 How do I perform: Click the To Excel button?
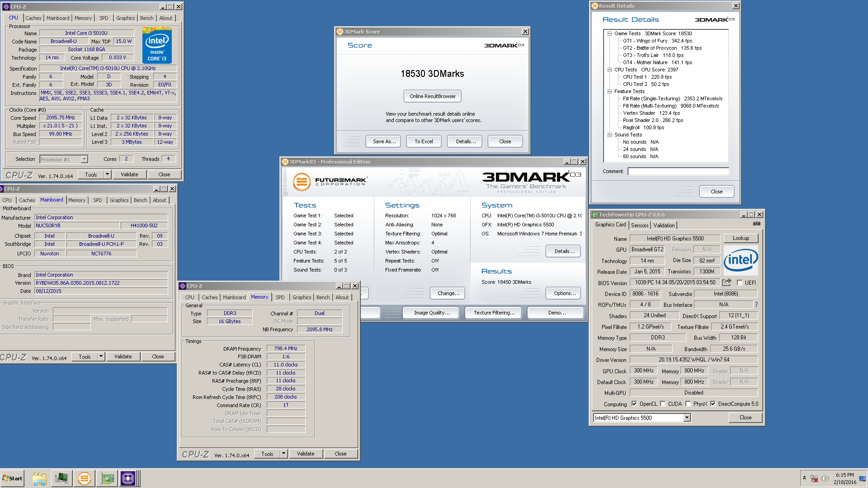click(x=424, y=141)
